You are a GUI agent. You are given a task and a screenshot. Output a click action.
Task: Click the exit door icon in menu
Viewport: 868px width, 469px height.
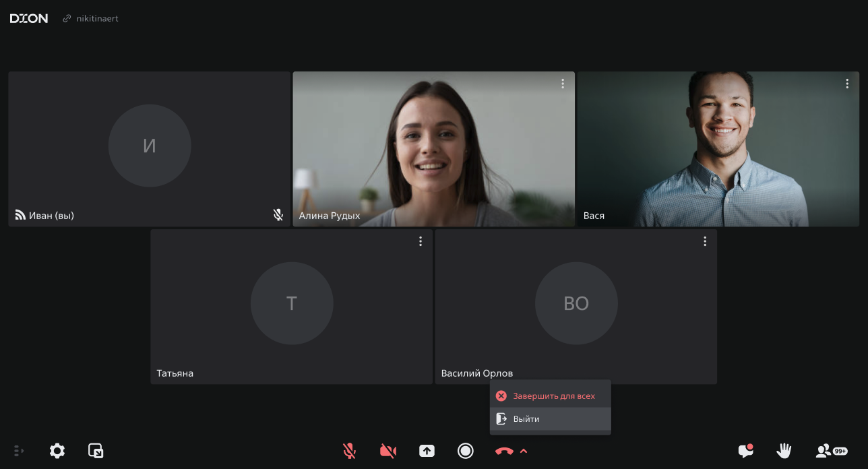(x=501, y=419)
